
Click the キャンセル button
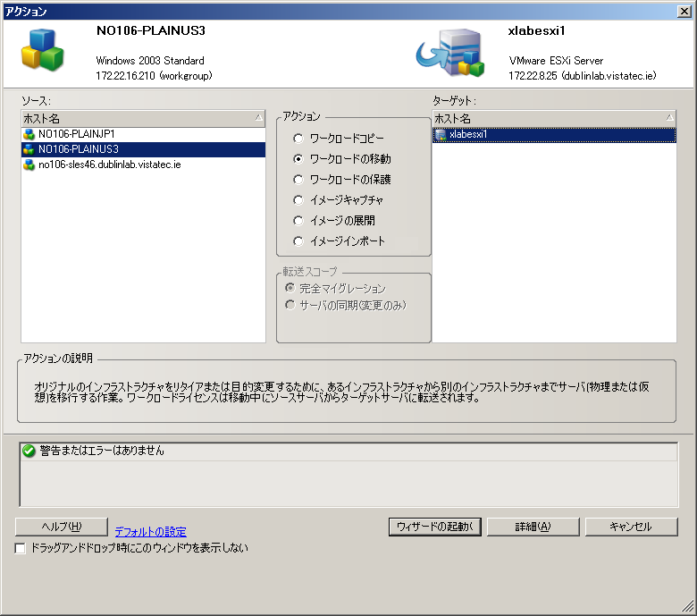pos(631,527)
